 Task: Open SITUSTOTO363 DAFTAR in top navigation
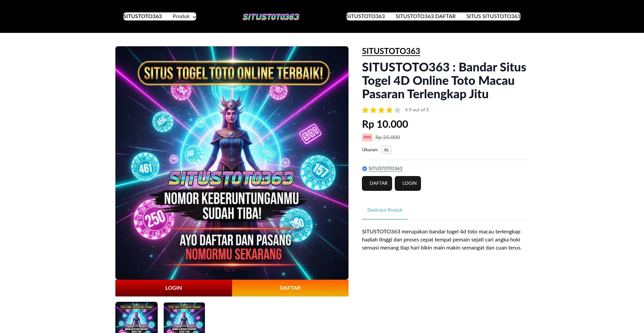425,16
